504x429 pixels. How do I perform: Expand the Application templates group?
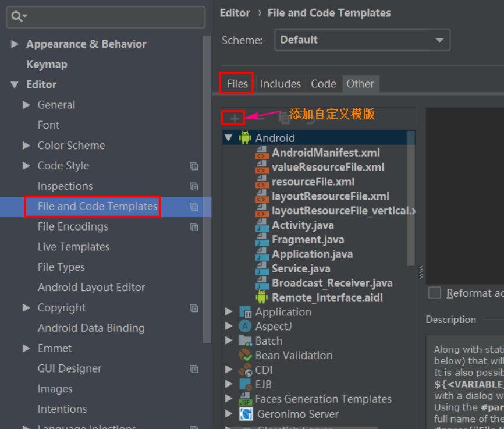point(229,311)
